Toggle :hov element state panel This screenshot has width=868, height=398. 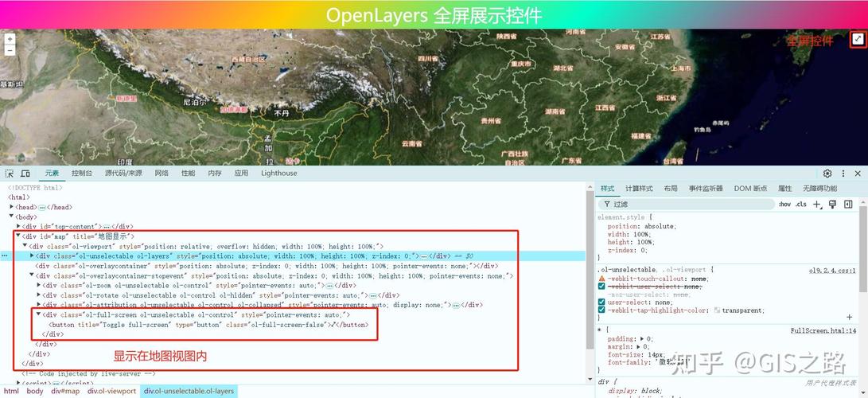point(784,205)
